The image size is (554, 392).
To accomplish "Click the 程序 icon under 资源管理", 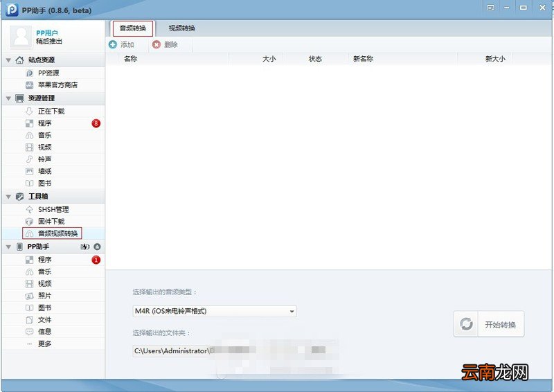I will tap(30, 123).
